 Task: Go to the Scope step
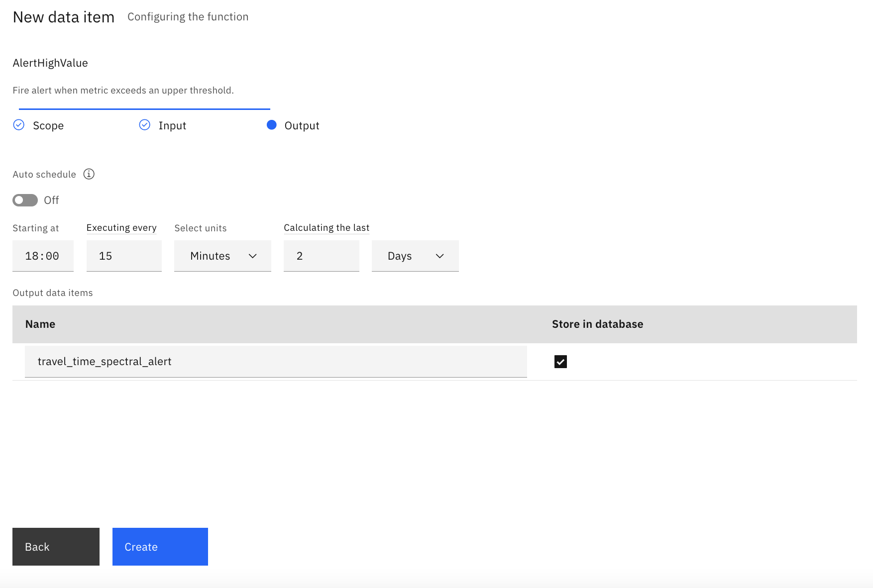[48, 125]
